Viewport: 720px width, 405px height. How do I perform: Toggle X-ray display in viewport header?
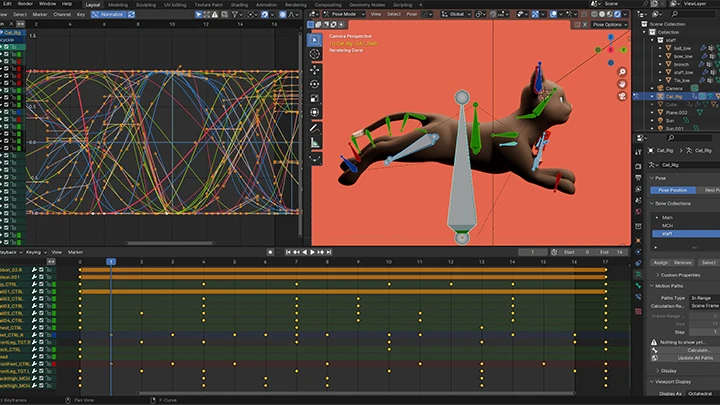tap(584, 14)
